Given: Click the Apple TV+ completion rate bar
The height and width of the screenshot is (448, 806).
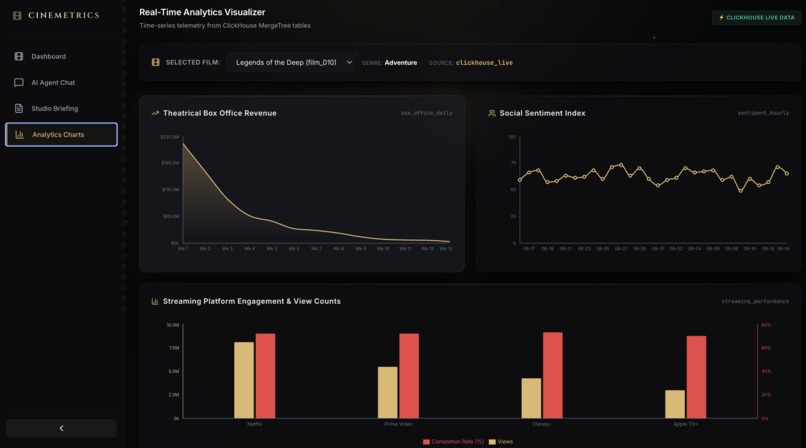Looking at the screenshot, I should pyautogui.click(x=697, y=377).
